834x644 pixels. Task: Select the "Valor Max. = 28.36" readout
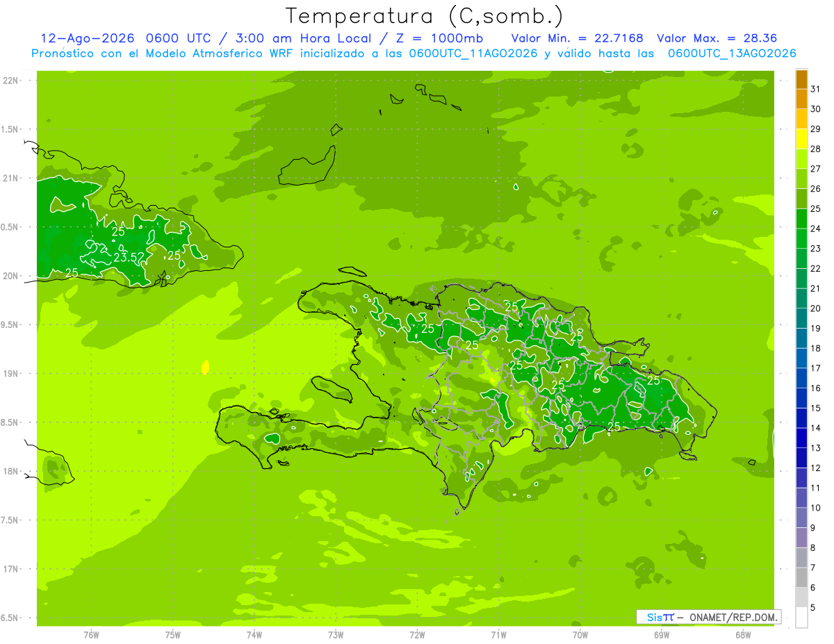coord(717,38)
